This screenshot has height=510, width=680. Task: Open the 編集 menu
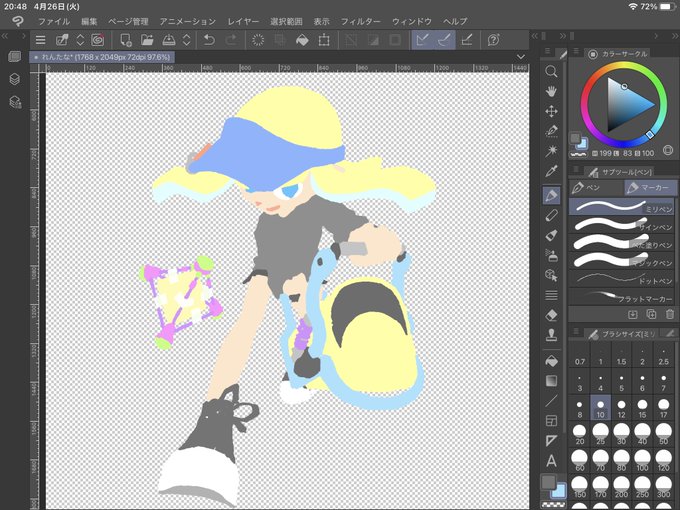tap(89, 21)
